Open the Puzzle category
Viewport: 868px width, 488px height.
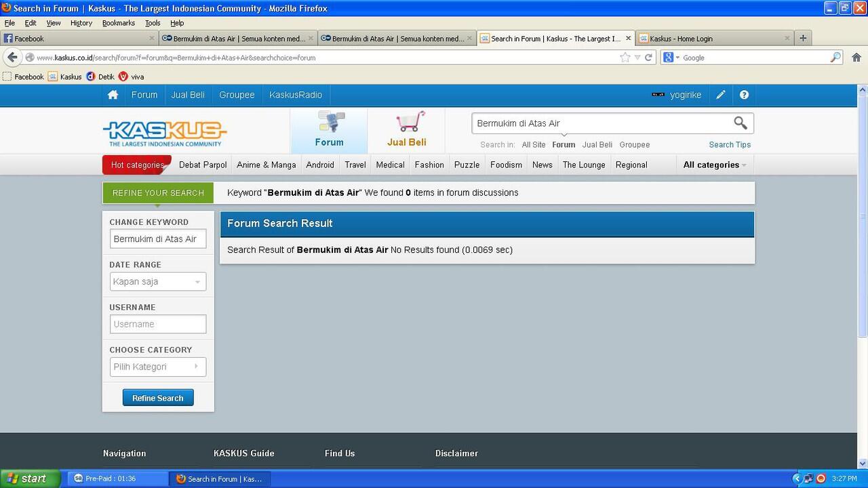click(467, 165)
